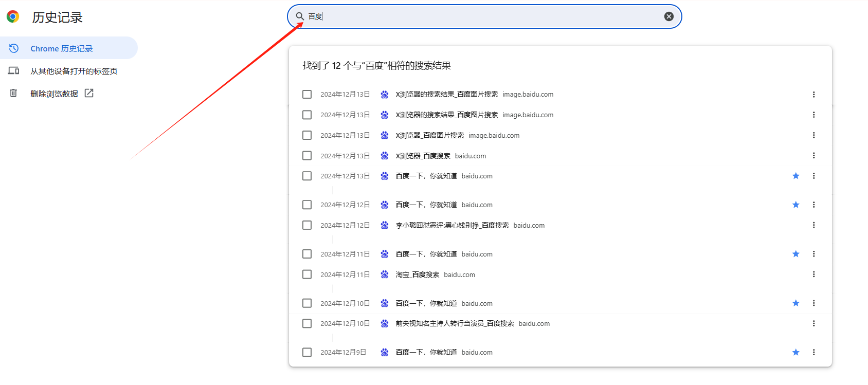Click the Baidu favicon of the 前央视知名主持人 entry

[x=385, y=323]
